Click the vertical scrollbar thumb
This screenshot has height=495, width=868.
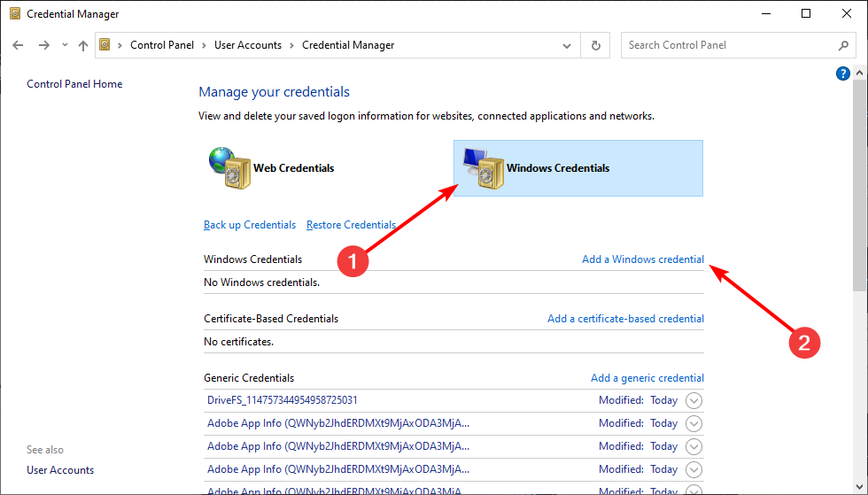(859, 185)
